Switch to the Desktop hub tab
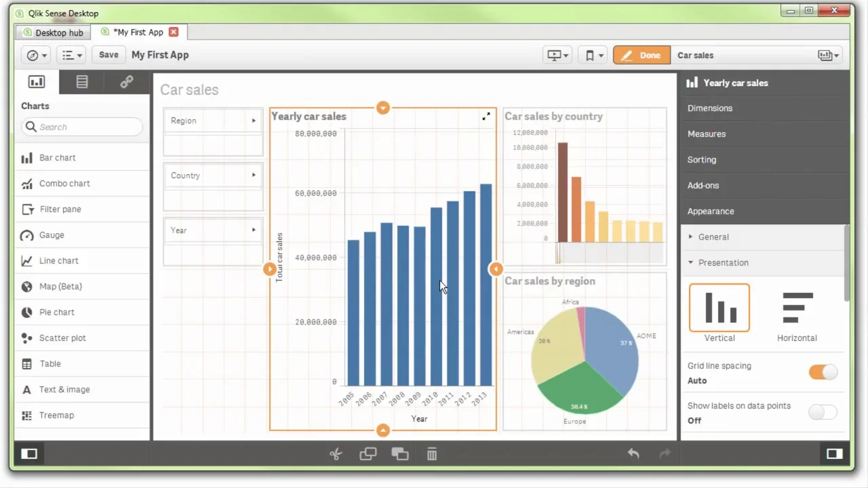Image resolution: width=868 pixels, height=488 pixels. [x=54, y=33]
